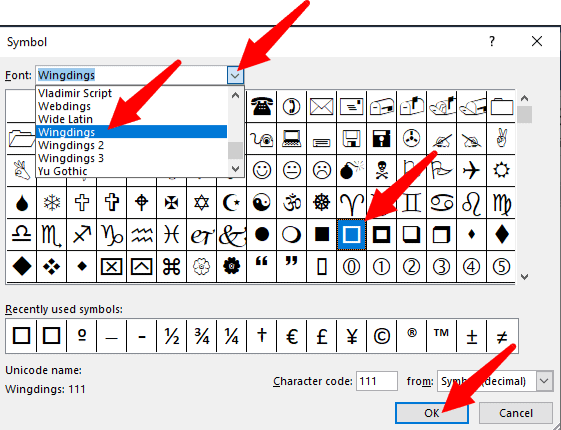Select the Leo zodiac symbol

click(471, 203)
